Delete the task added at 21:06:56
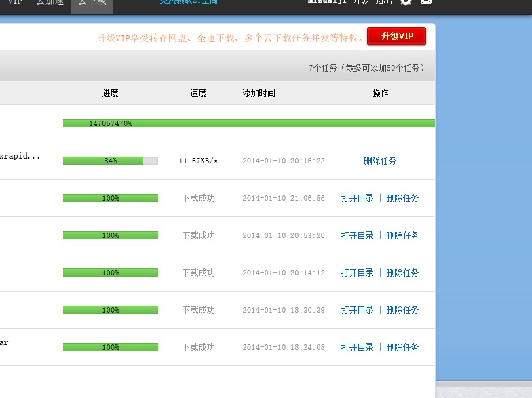The image size is (532, 398). pyautogui.click(x=402, y=198)
